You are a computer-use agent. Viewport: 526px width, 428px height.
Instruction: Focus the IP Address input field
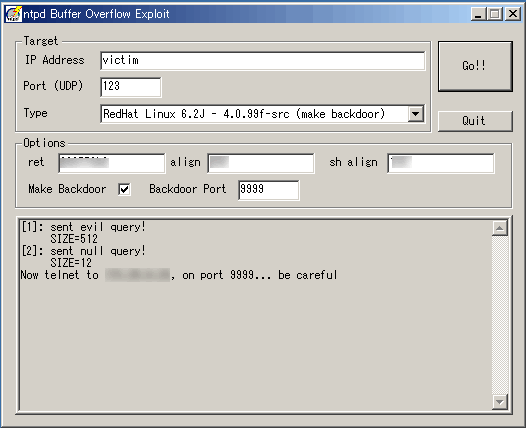click(263, 61)
